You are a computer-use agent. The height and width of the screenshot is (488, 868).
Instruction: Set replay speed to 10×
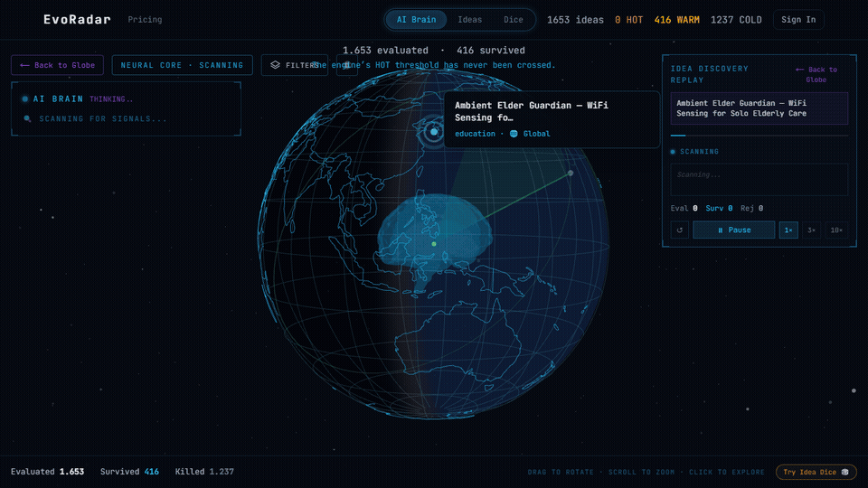[836, 230]
